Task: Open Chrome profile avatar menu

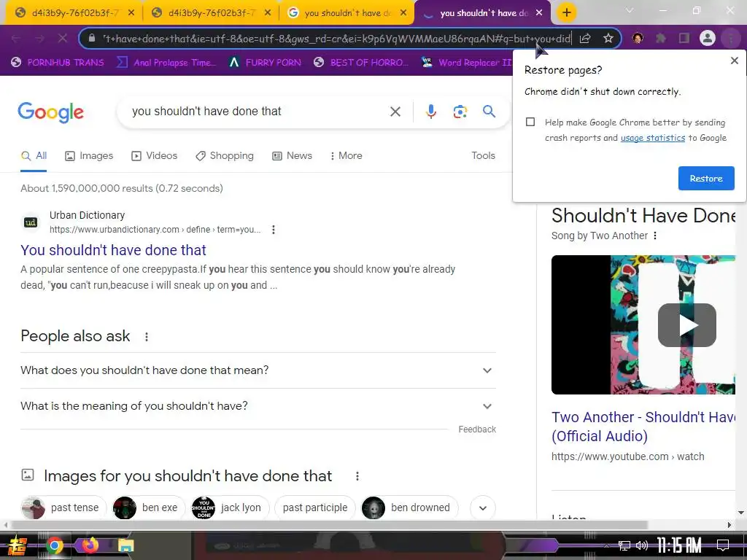Action: click(x=708, y=38)
